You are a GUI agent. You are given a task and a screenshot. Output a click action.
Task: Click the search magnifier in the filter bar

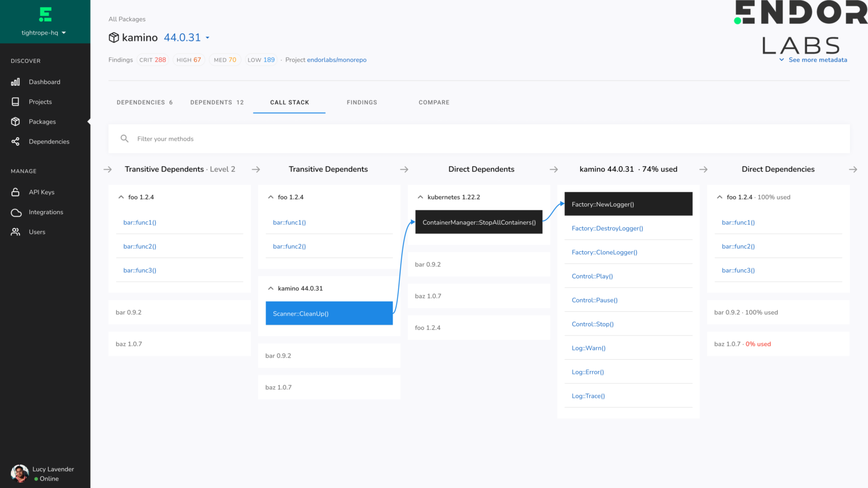(x=124, y=138)
